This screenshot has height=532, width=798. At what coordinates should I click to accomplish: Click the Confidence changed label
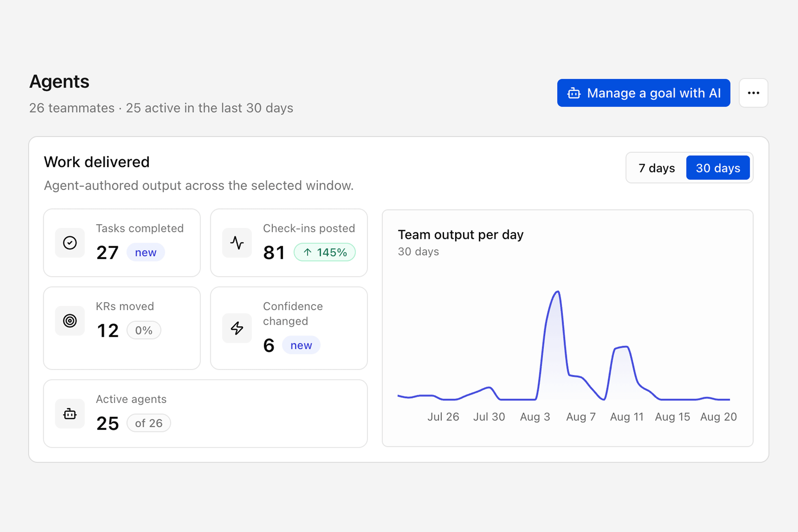[293, 314]
